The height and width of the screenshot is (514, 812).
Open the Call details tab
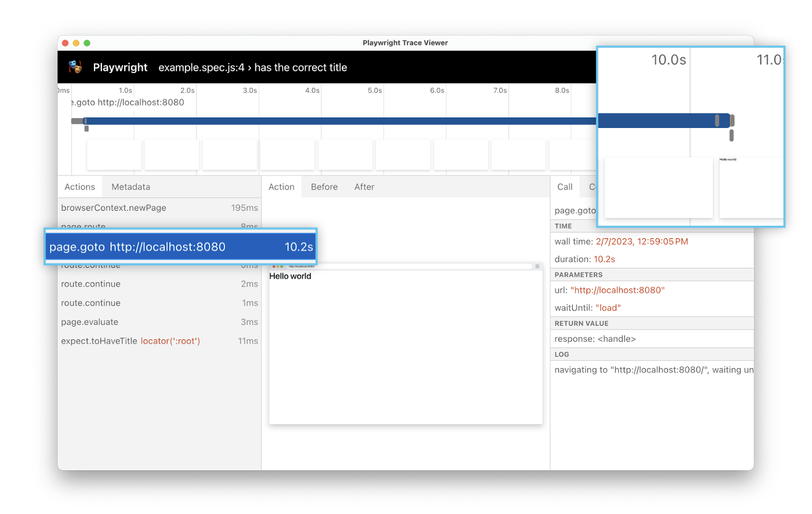564,187
